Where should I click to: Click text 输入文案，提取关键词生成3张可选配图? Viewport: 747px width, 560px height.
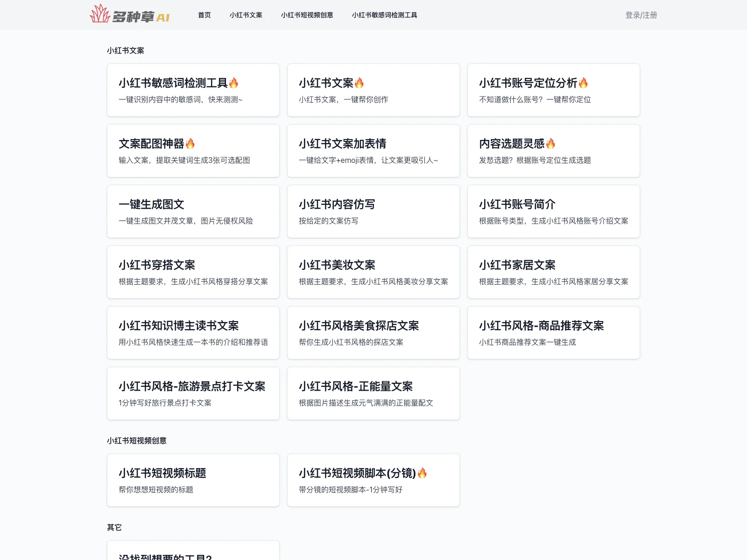click(x=184, y=160)
